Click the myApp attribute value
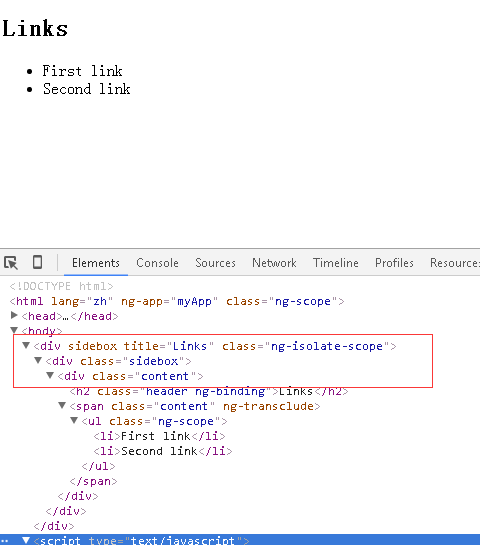Screen dimensions: 480x545 [194, 301]
